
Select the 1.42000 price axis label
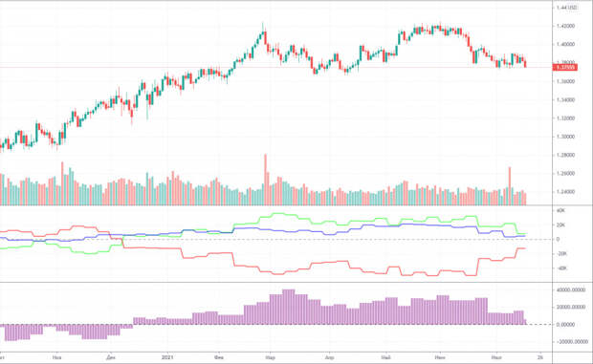tap(565, 26)
